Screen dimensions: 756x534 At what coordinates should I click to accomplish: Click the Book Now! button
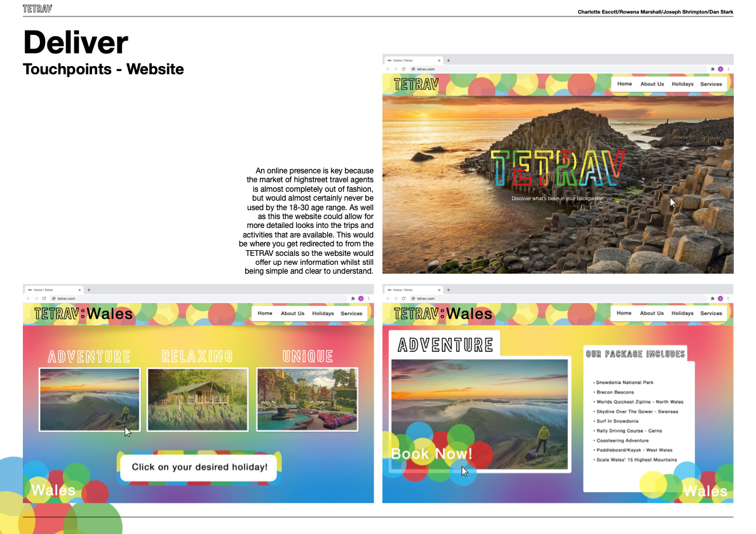pos(431,454)
